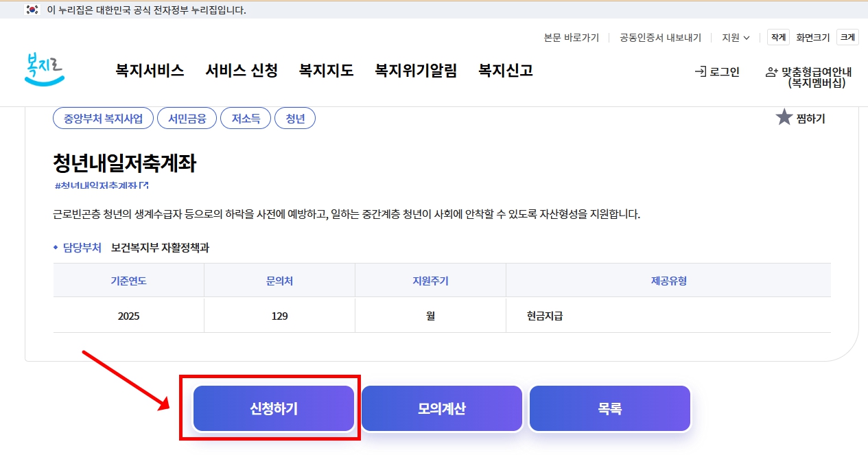The height and width of the screenshot is (455, 868).
Task: Click the 크게 screen size button
Action: pyautogui.click(x=848, y=38)
